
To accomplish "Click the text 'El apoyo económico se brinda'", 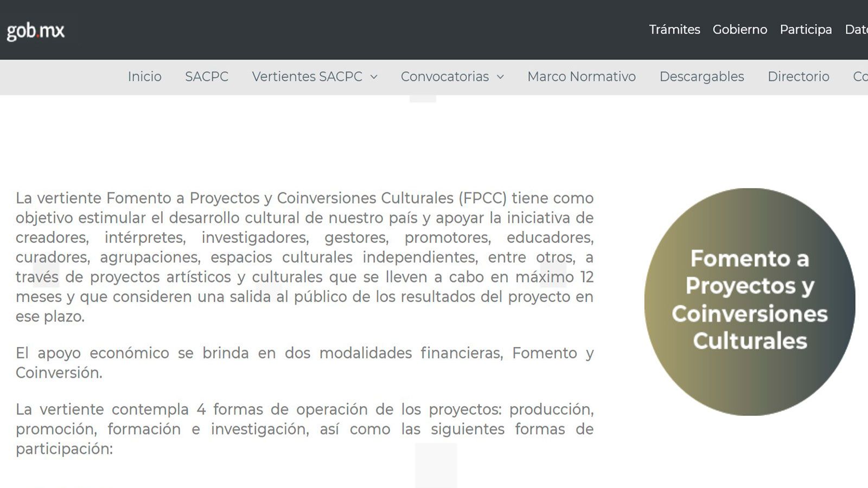I will tap(304, 363).
